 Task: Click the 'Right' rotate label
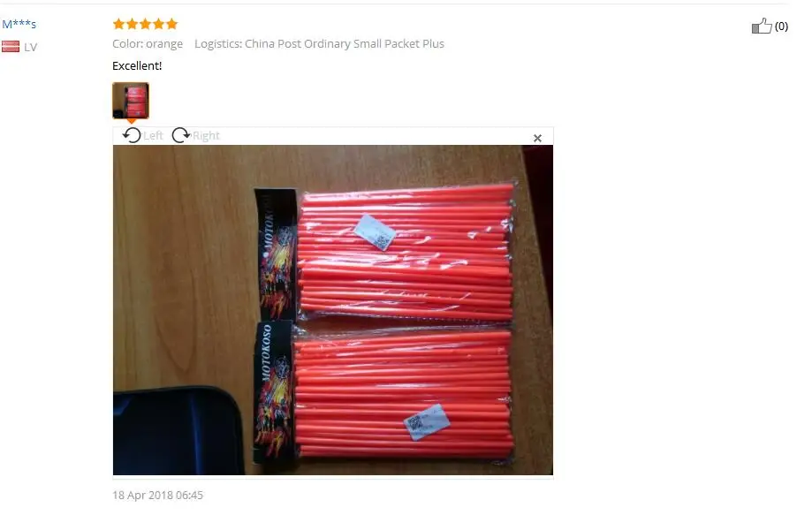[206, 136]
